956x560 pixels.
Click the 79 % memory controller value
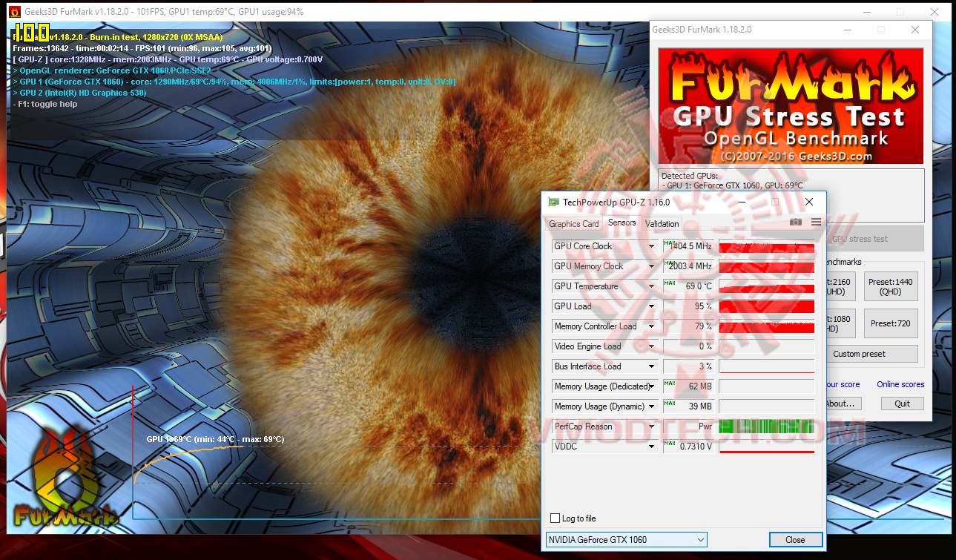(x=688, y=326)
